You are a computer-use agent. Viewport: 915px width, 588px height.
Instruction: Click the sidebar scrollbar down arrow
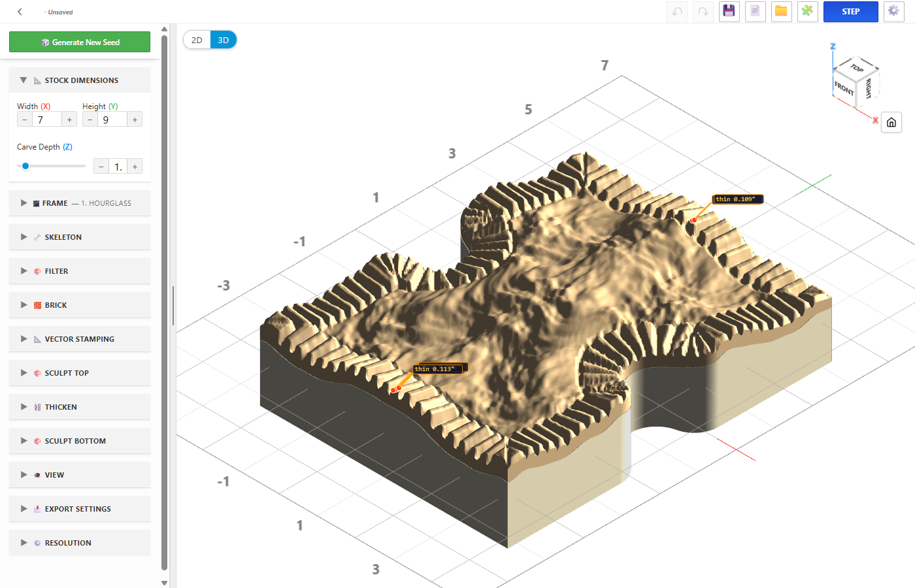(165, 583)
